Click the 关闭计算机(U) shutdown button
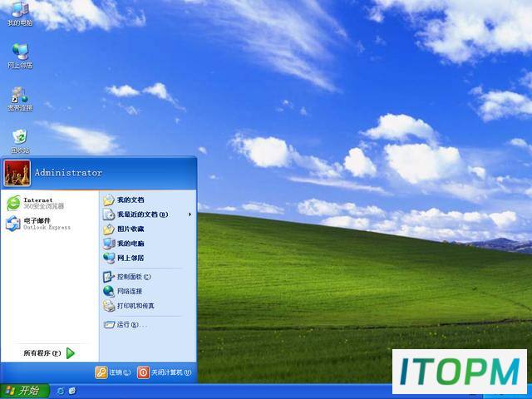Screen dimensions: 532x399 tap(165, 372)
